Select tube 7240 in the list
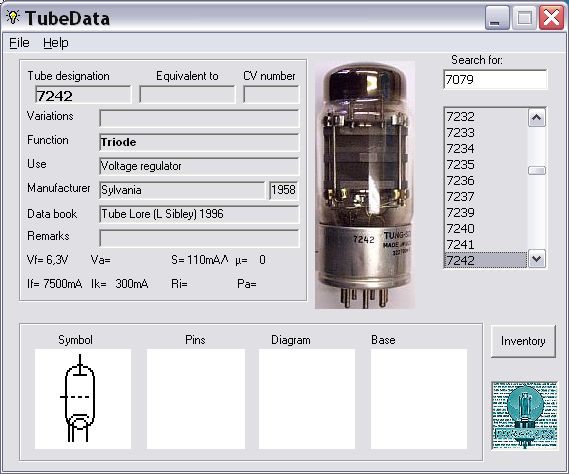Image resolution: width=569 pixels, height=474 pixels. click(486, 228)
